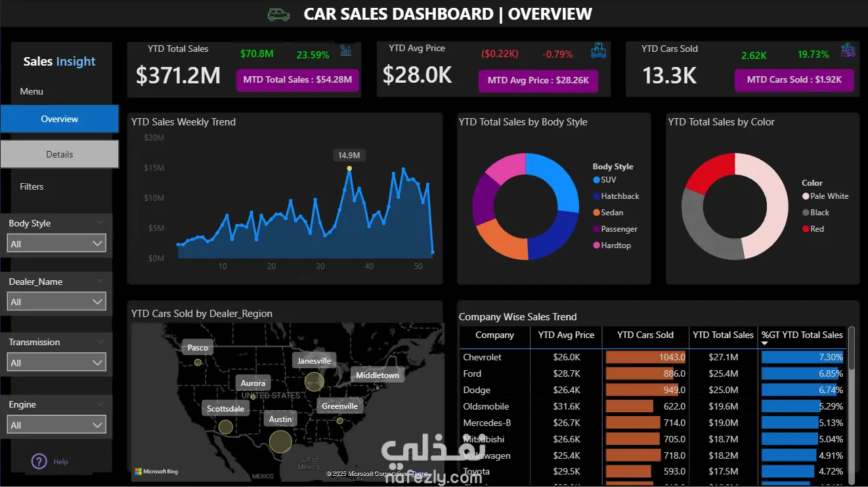868x487 pixels.
Task: Open the Body Style All dropdown
Action: (56, 243)
